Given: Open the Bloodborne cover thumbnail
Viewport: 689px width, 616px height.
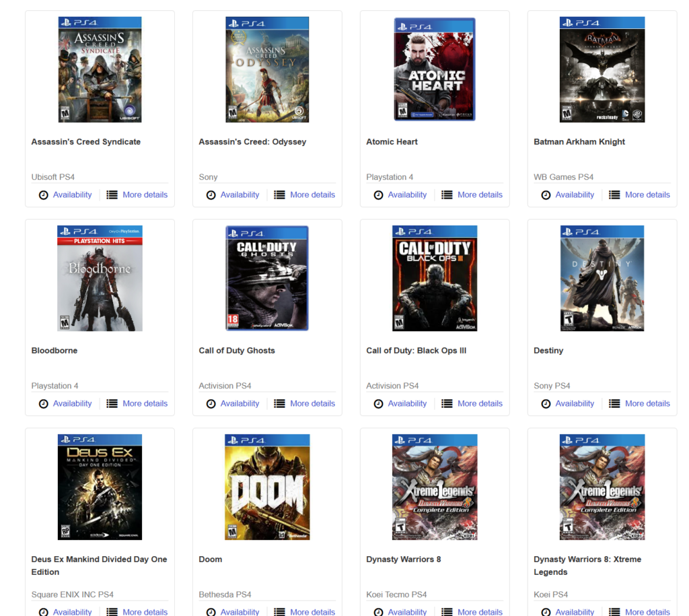Looking at the screenshot, I should 100,278.
